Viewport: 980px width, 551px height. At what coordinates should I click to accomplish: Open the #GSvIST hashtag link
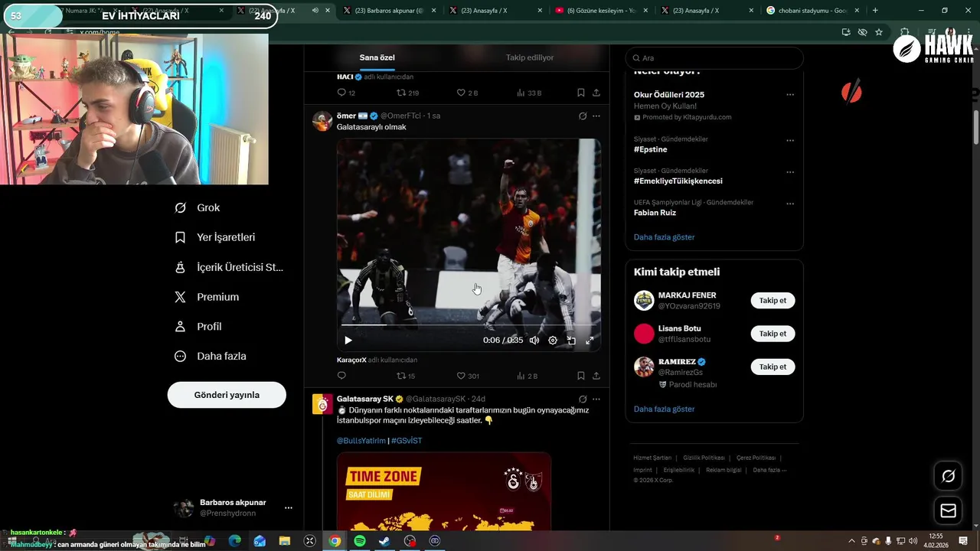tap(407, 441)
